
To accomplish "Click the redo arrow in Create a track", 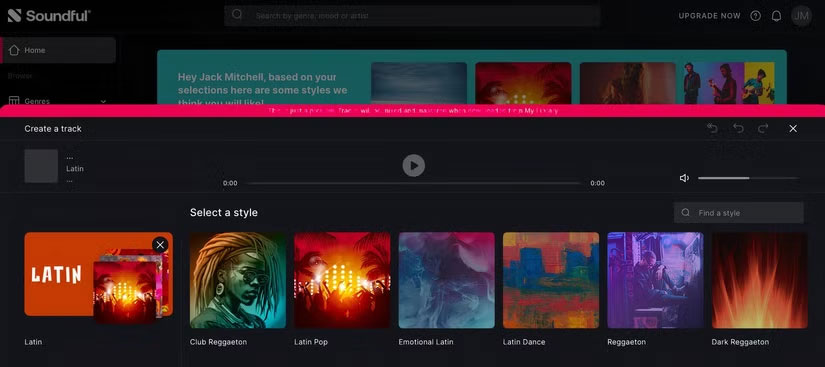I will pos(763,128).
